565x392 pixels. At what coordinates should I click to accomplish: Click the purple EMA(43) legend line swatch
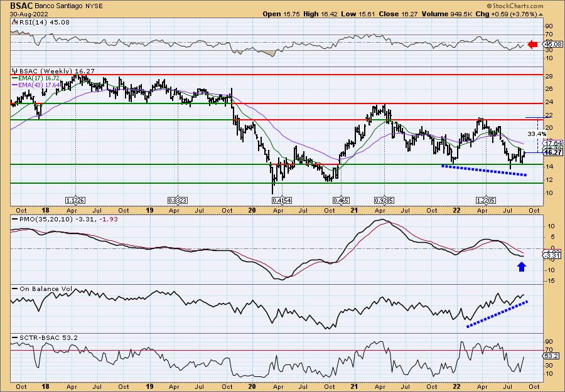[x=16, y=84]
